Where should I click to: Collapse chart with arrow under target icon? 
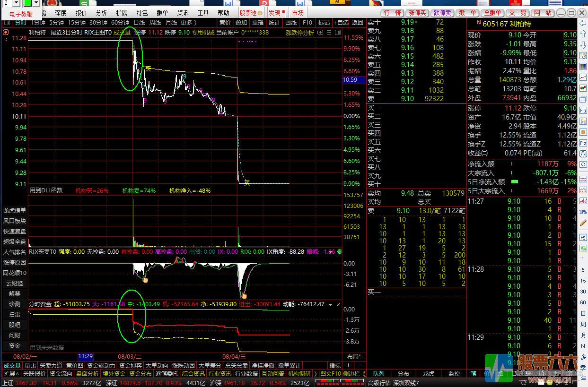click(x=5, y=40)
